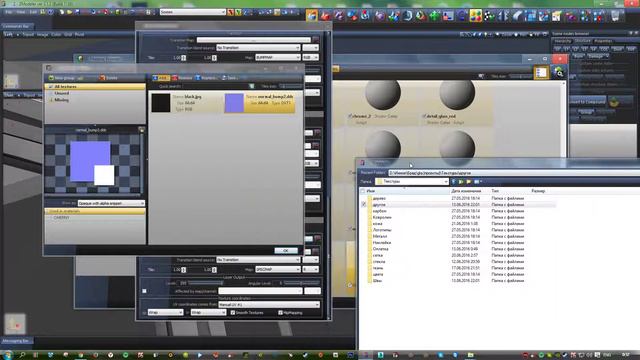
Task: Open the UV coordinates come from dropdown
Action: (x=269, y=304)
